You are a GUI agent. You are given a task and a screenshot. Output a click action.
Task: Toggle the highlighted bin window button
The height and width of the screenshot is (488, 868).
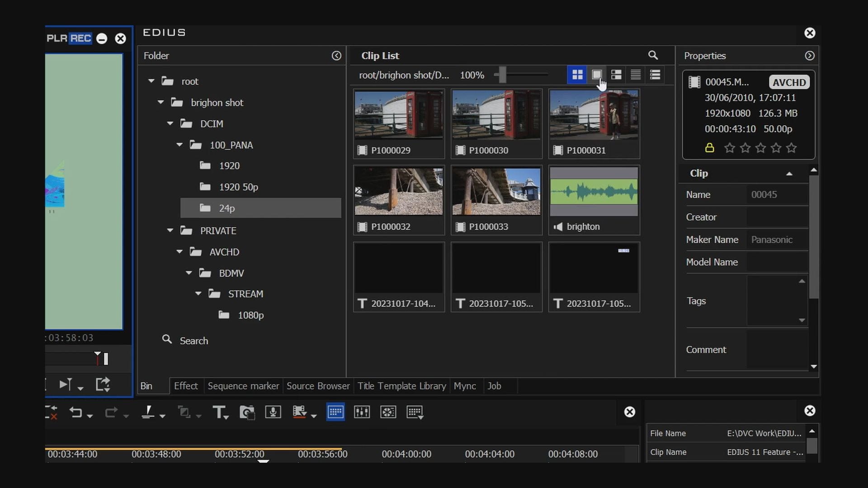click(335, 412)
